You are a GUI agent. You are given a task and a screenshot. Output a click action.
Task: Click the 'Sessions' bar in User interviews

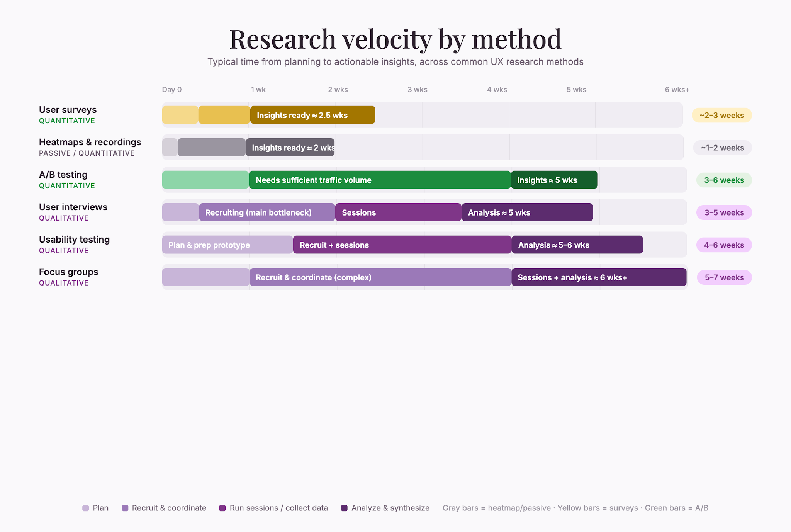pos(398,212)
